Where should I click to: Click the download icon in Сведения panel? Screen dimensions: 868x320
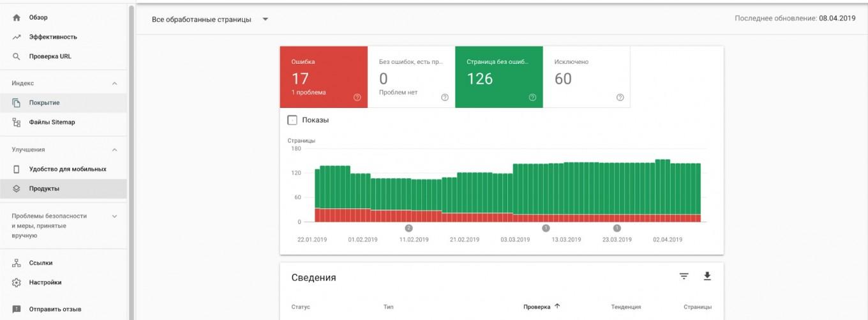[707, 277]
